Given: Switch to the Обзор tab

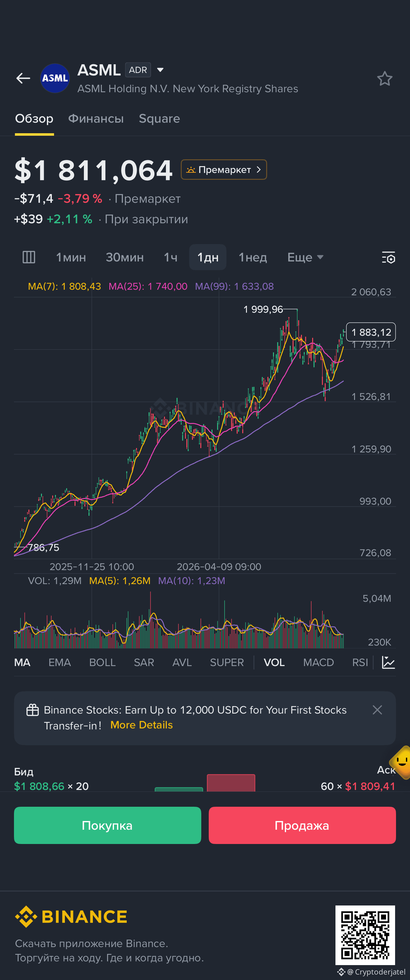Looking at the screenshot, I should click(34, 119).
